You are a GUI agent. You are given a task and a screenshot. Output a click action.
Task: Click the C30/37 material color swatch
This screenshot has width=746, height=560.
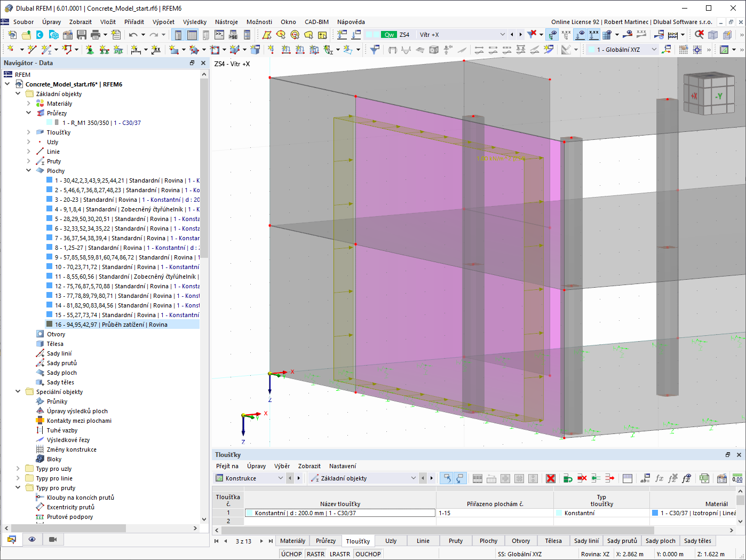pos(655,513)
